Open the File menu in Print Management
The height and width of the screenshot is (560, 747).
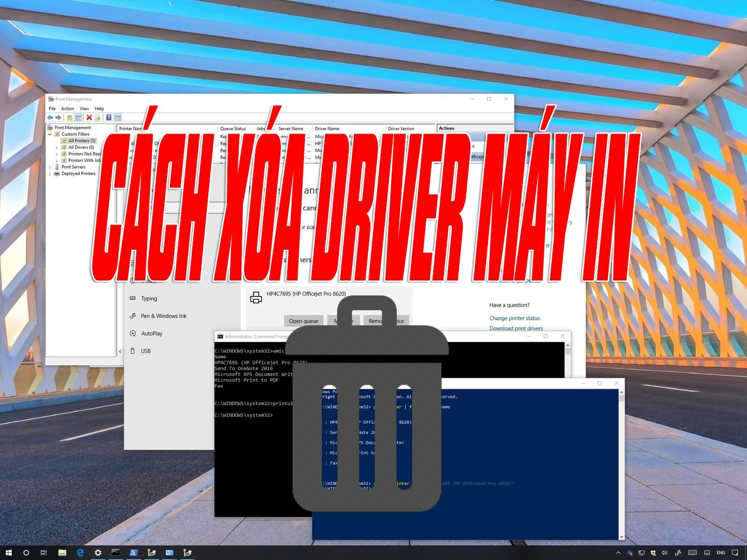tap(52, 109)
